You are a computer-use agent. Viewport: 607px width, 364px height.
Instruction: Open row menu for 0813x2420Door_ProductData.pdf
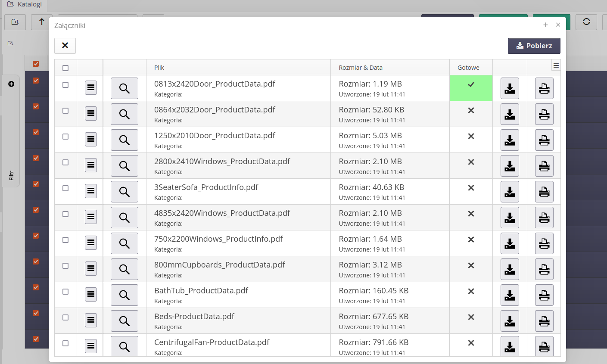pyautogui.click(x=91, y=88)
